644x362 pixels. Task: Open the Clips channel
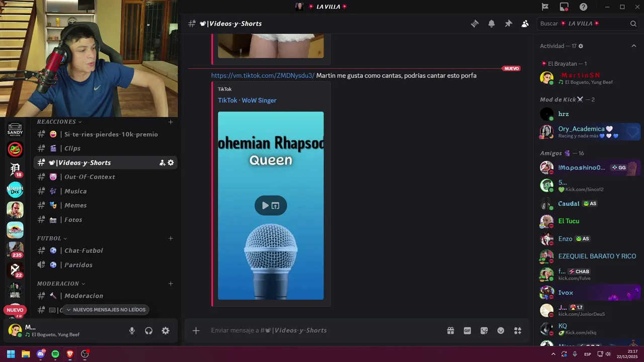pos(105,148)
